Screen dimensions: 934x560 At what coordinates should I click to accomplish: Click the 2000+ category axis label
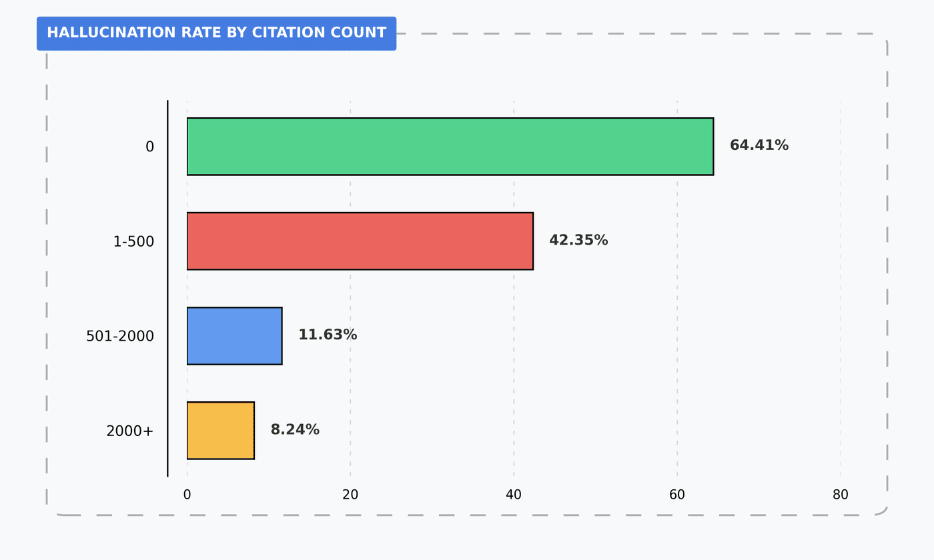(x=130, y=431)
